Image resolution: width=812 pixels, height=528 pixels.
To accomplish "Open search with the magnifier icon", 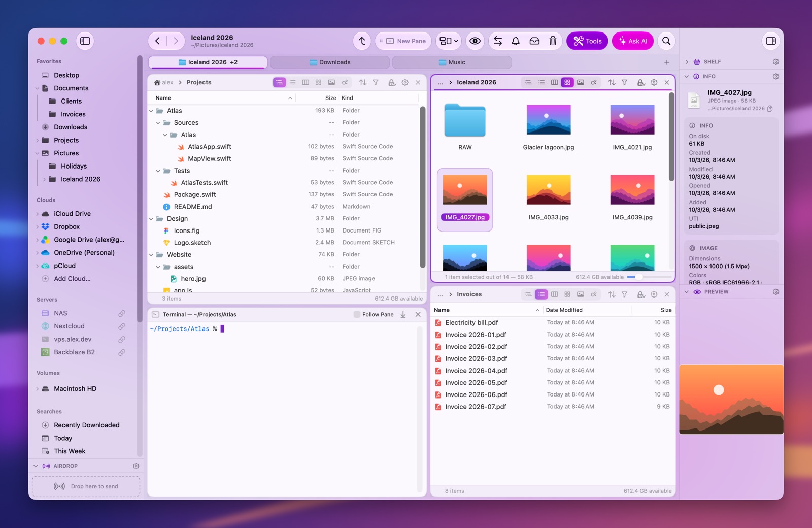I will click(x=666, y=41).
